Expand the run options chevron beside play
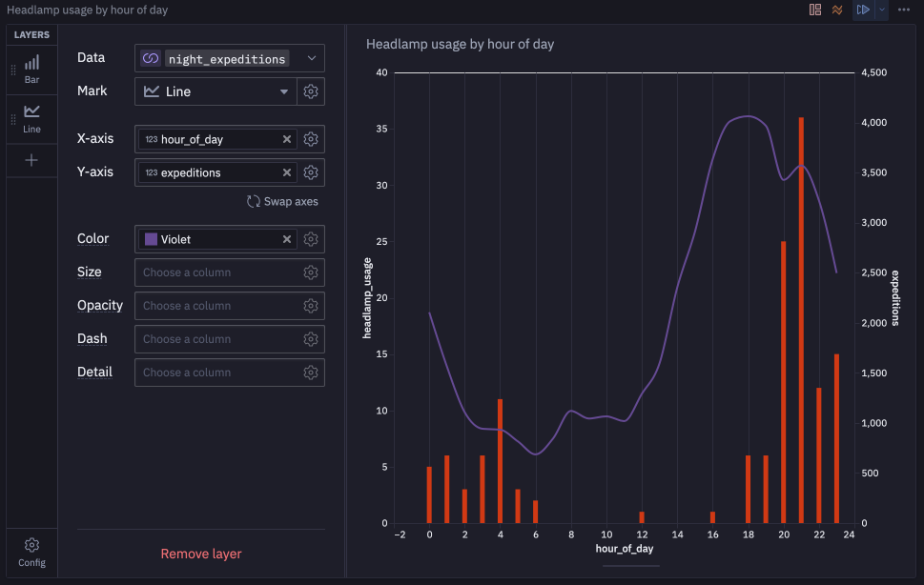The width and height of the screenshot is (924, 585). click(x=882, y=10)
